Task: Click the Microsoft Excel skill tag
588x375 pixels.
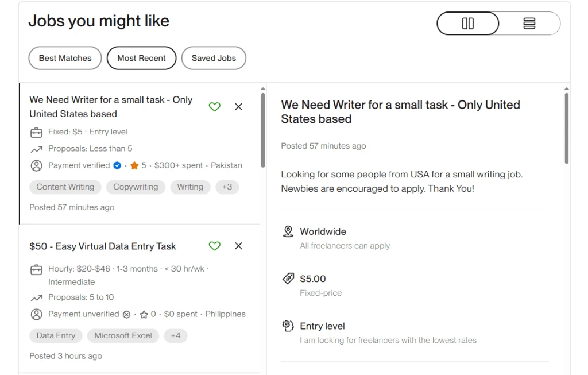Action: [x=123, y=335]
